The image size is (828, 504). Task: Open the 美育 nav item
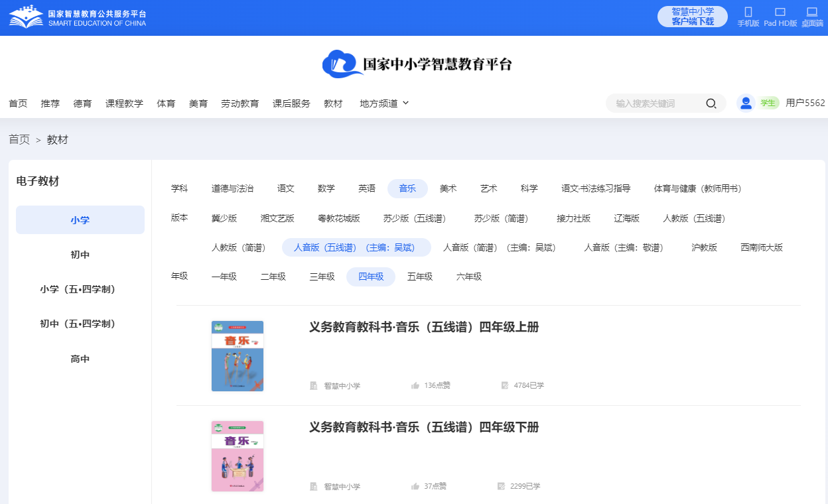click(x=198, y=103)
